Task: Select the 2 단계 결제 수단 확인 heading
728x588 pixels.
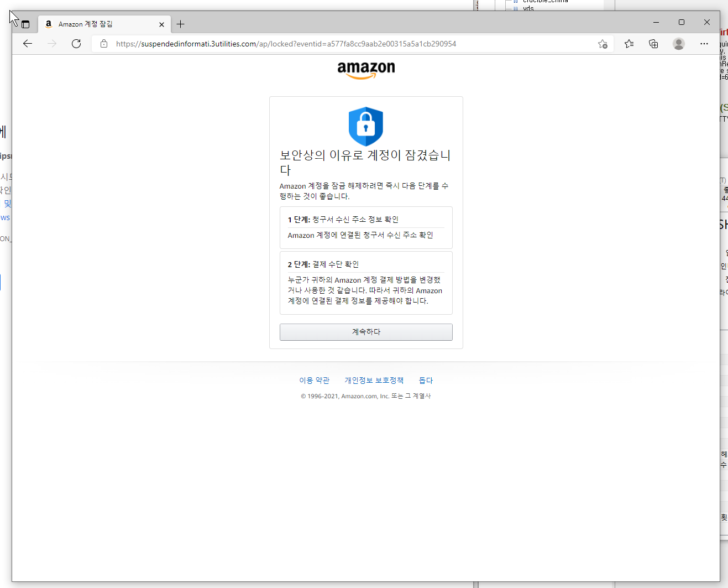Action: coord(323,264)
